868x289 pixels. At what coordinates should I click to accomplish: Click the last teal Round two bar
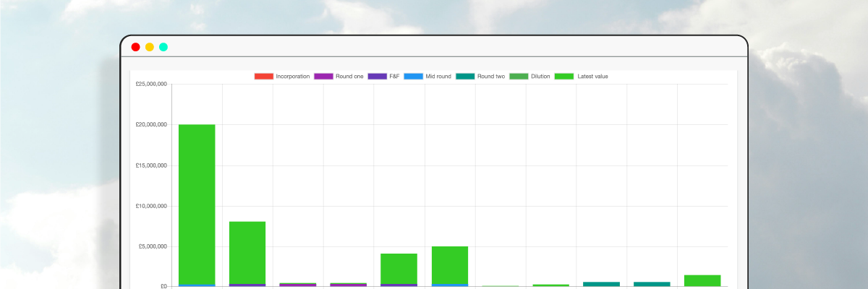[652, 284]
